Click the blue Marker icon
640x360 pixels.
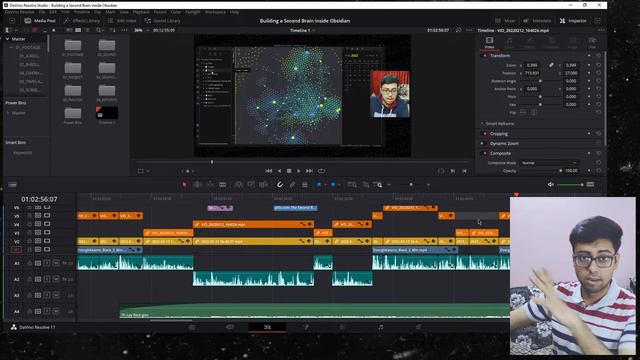point(333,184)
